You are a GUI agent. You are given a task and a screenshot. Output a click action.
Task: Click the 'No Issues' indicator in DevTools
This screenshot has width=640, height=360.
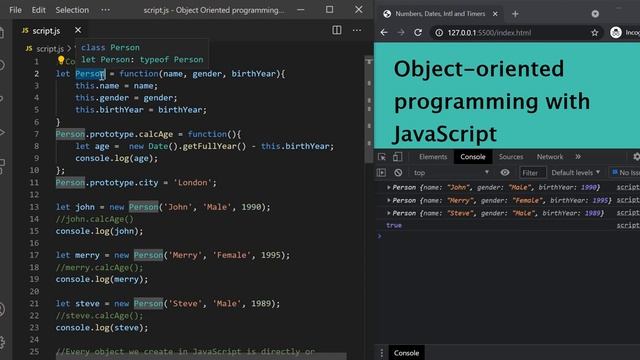tap(625, 173)
